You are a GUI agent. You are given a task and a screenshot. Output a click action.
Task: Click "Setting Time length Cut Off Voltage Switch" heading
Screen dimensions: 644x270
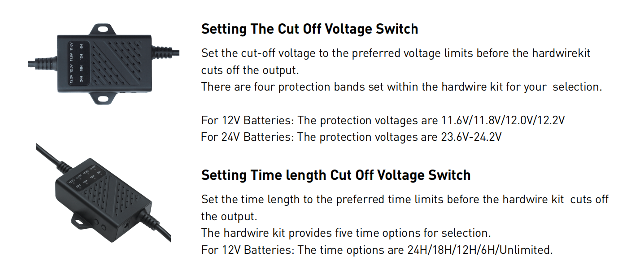click(x=336, y=175)
